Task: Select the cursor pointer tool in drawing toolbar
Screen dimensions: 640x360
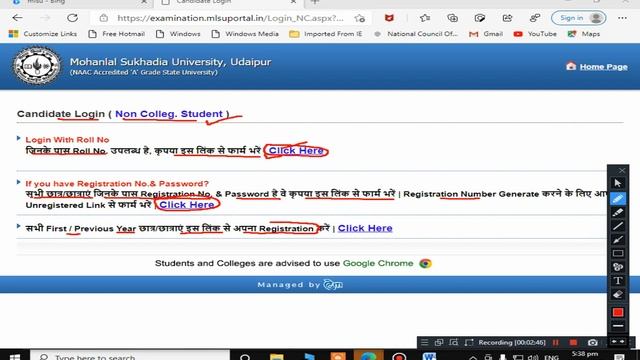Action: pos(618,183)
